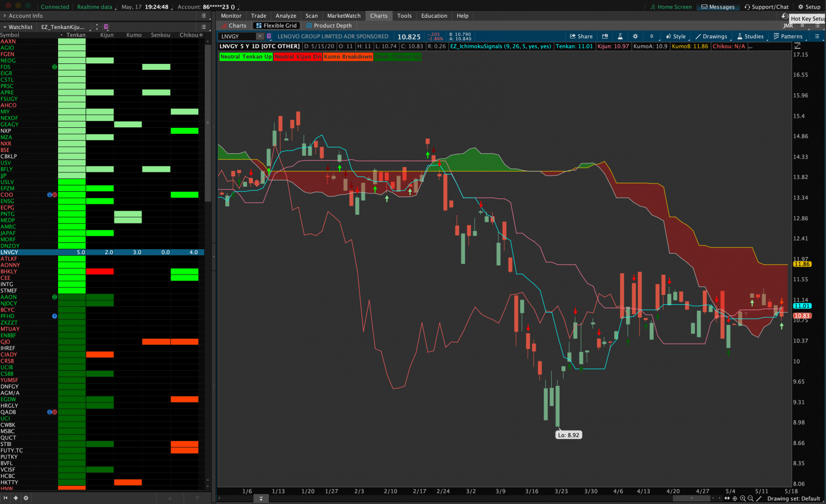Switch to the MarketWatch tab

pos(344,16)
